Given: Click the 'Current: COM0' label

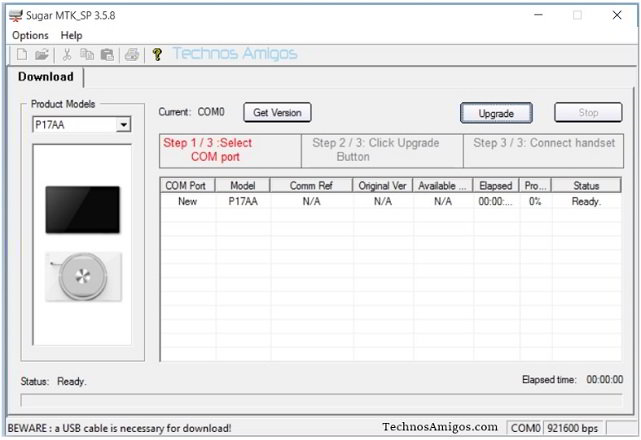Looking at the screenshot, I should point(191,112).
